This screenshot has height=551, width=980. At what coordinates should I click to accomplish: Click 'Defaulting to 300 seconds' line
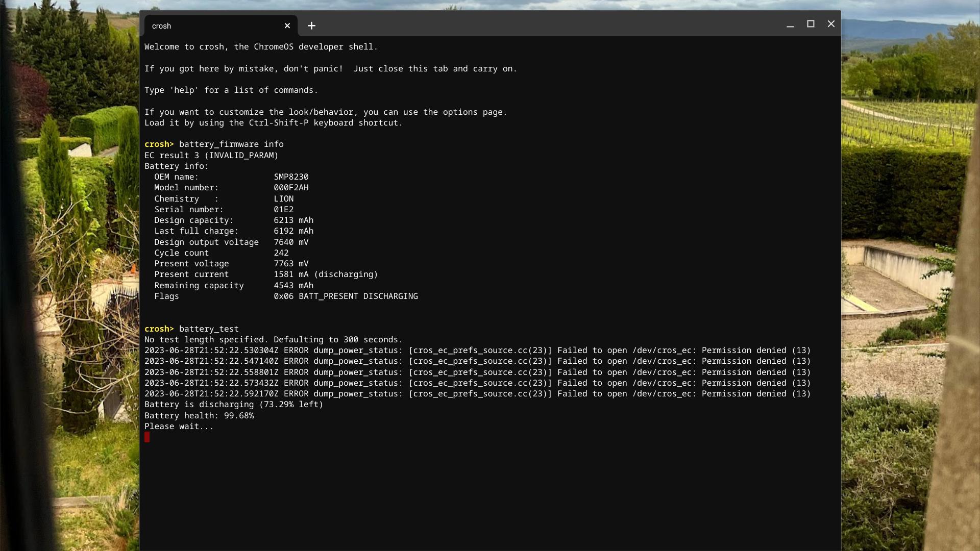(274, 340)
